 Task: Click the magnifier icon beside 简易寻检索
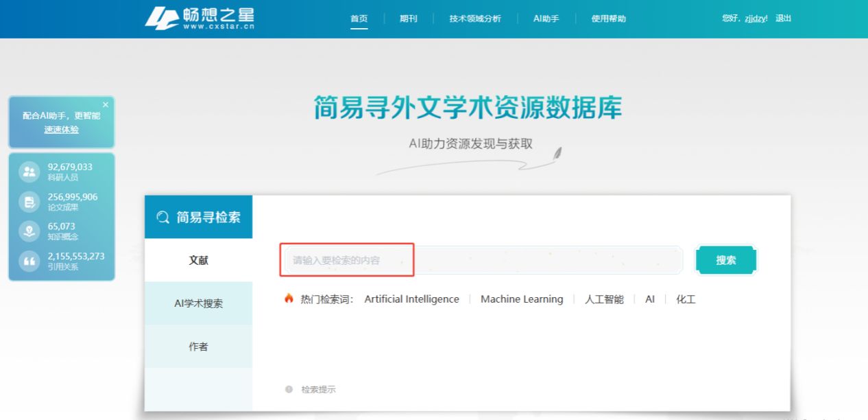click(162, 218)
